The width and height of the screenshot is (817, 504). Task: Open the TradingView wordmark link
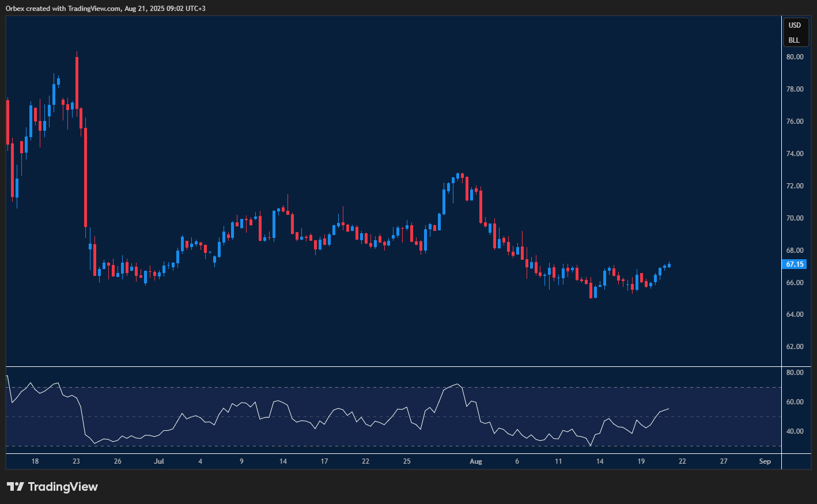pos(63,487)
